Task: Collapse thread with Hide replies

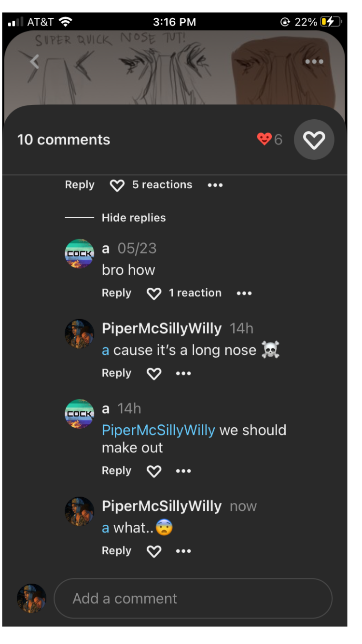Action: coord(133,218)
